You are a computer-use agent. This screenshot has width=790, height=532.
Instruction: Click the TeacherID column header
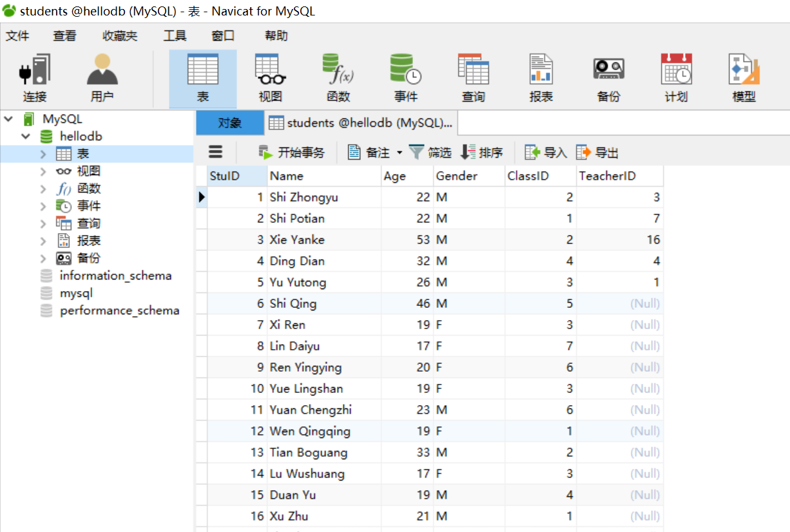coord(620,176)
